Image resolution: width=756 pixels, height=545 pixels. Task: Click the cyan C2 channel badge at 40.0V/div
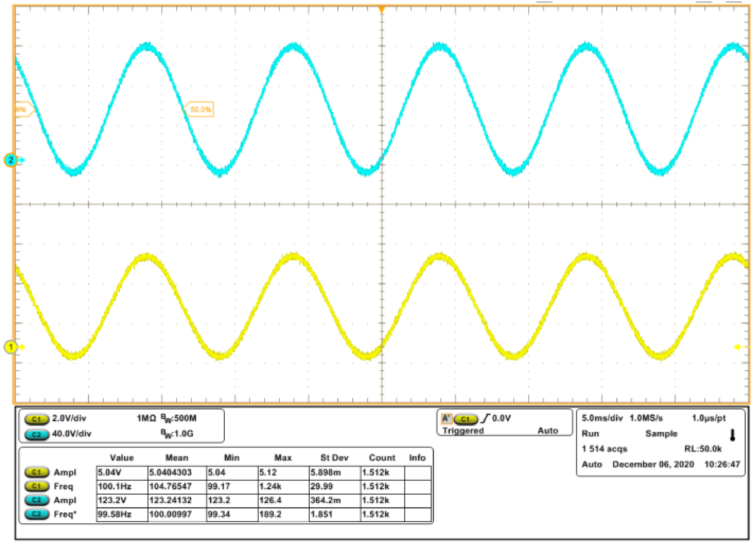(x=36, y=435)
